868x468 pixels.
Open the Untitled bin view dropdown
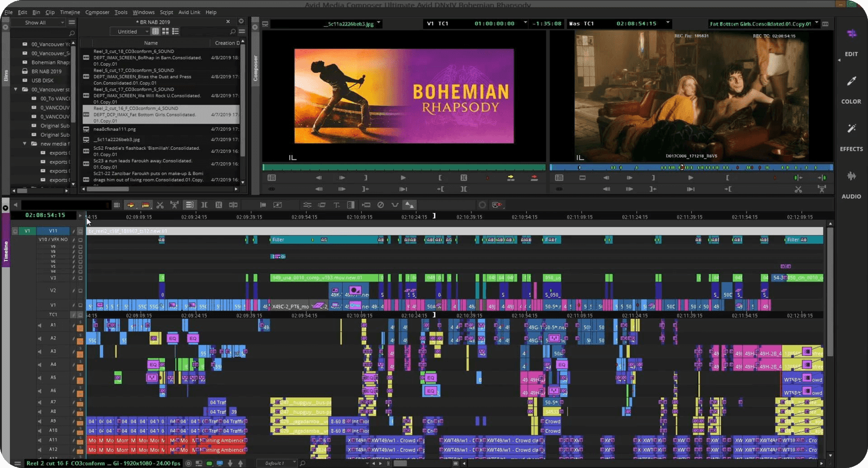pos(130,31)
